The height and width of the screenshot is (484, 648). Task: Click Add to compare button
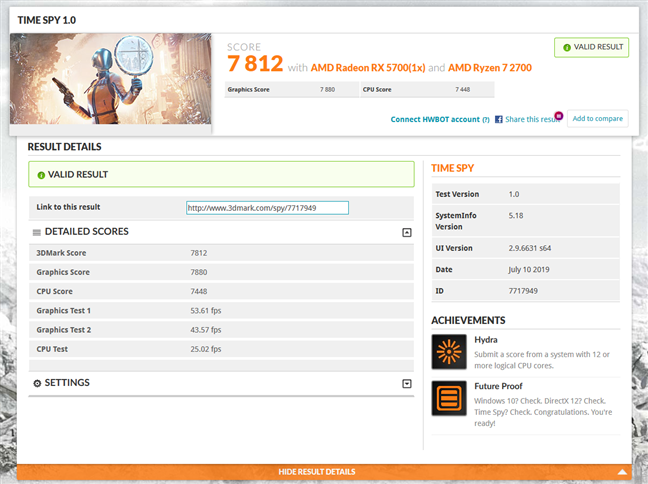click(598, 119)
